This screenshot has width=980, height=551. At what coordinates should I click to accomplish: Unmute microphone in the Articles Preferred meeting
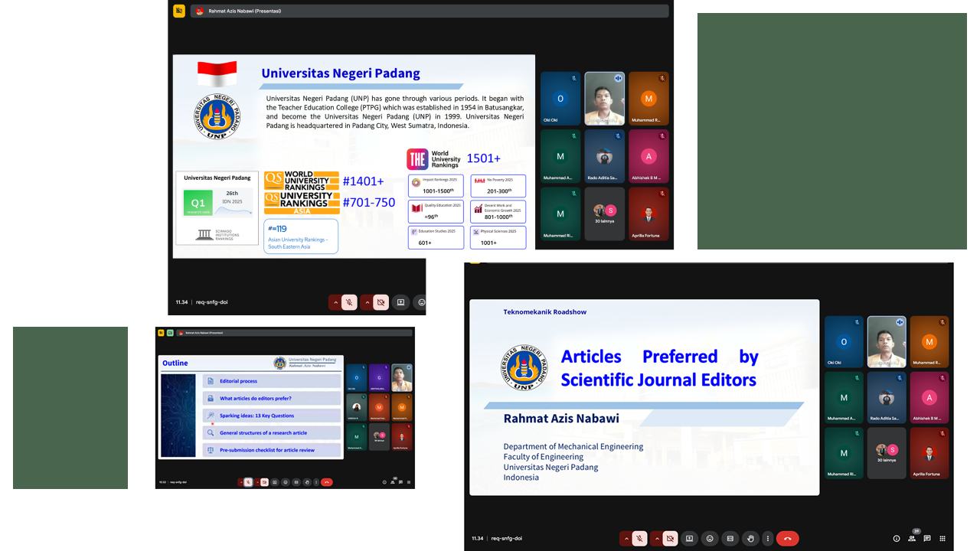pyautogui.click(x=639, y=538)
